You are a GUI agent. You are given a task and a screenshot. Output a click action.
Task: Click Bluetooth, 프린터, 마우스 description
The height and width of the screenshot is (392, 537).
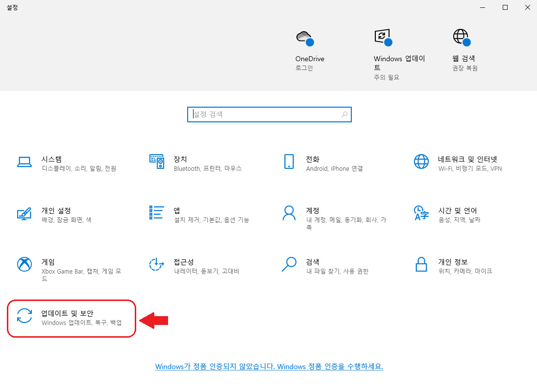pyautogui.click(x=208, y=169)
